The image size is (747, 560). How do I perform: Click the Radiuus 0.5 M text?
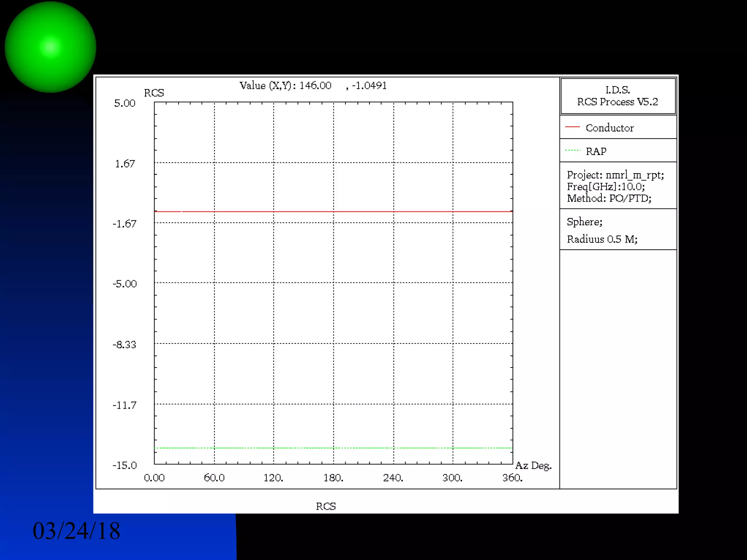(x=602, y=239)
